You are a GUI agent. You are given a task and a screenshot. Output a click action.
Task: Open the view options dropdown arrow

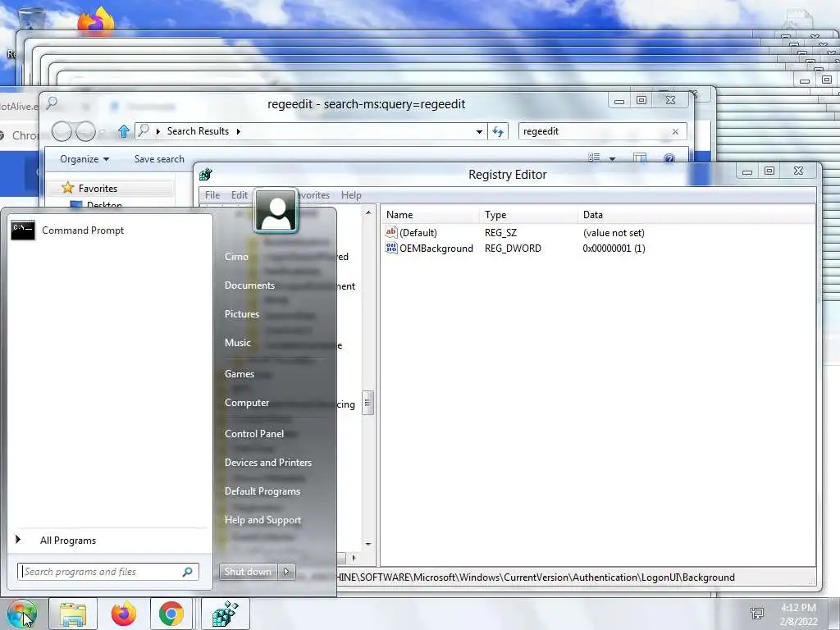612,158
